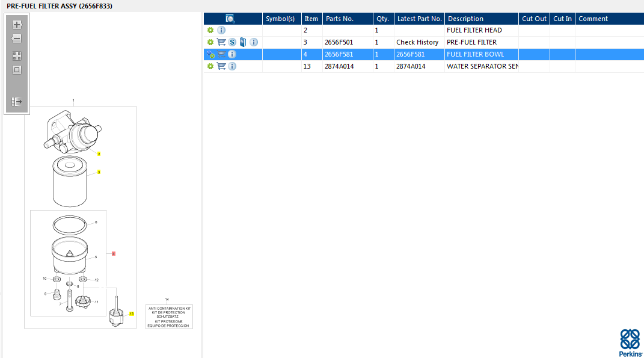The width and height of the screenshot is (644, 358).
Task: Click the single square fit-to-window icon
Action: (17, 70)
